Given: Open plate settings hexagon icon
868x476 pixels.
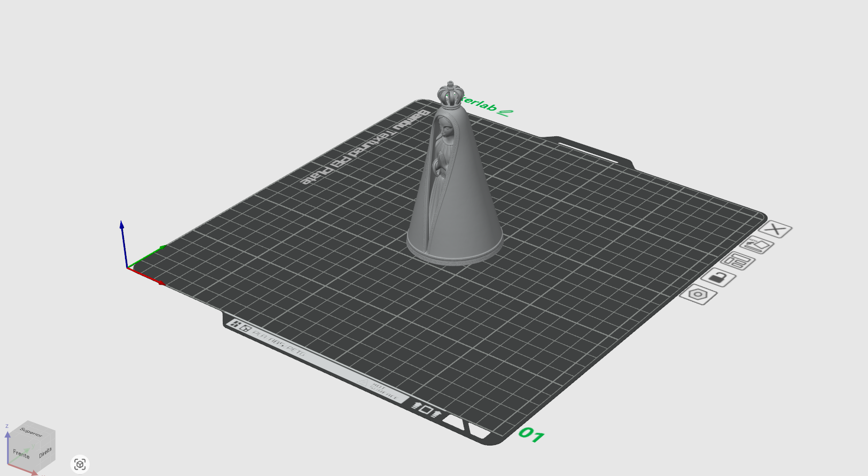Looking at the screenshot, I should point(698,294).
